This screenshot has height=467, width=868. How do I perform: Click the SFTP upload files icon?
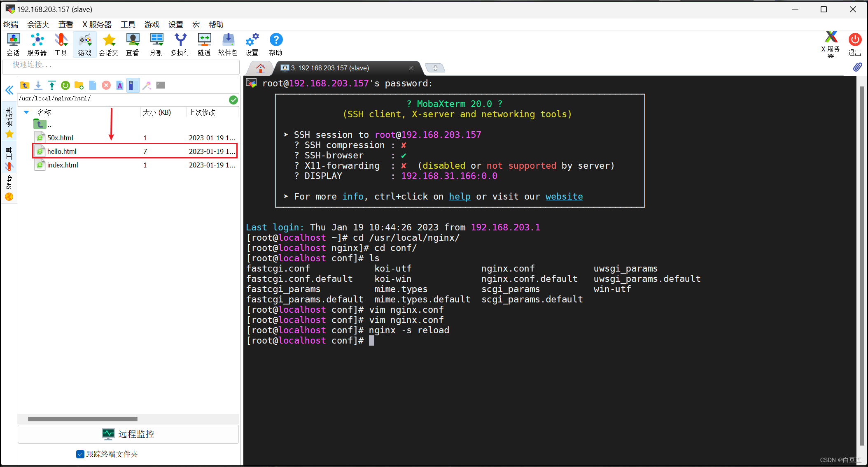pos(52,85)
